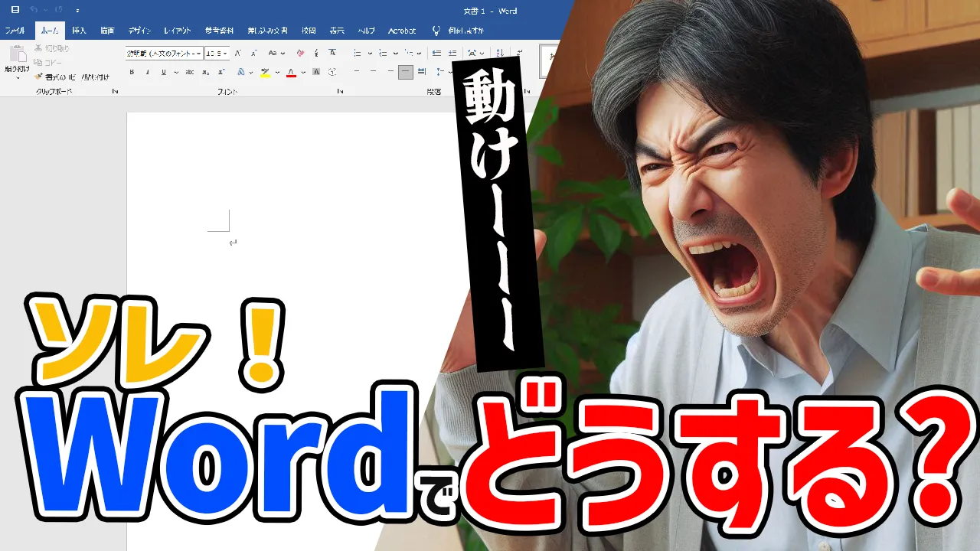This screenshot has width=980, height=551.
Task: Open the Acrobat ribbon tab
Action: click(x=402, y=31)
